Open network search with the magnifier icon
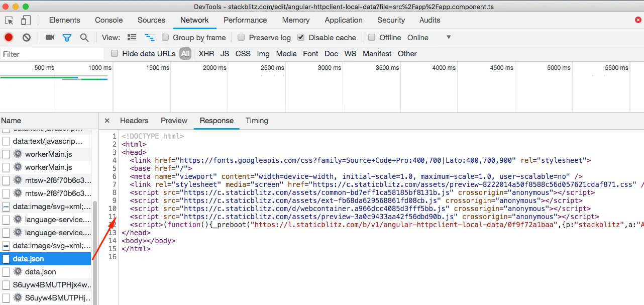 point(84,38)
